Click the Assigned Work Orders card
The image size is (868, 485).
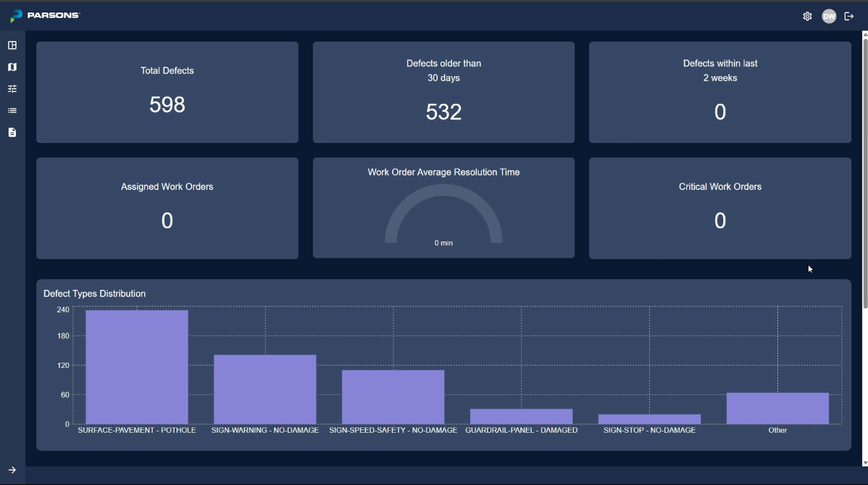[167, 208]
